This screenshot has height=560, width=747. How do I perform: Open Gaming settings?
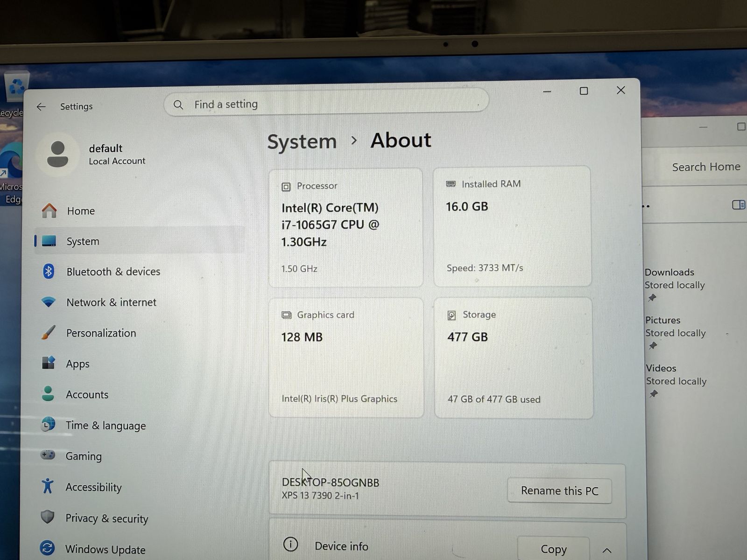click(84, 456)
